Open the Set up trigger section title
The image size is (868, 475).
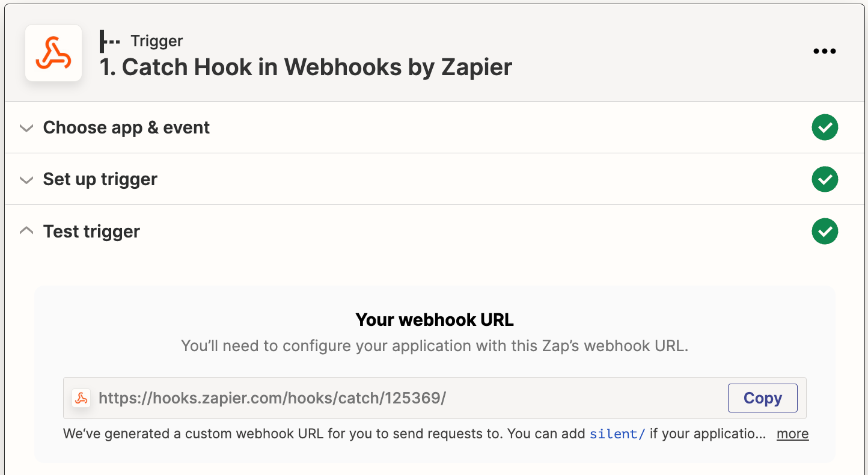pyautogui.click(x=100, y=179)
